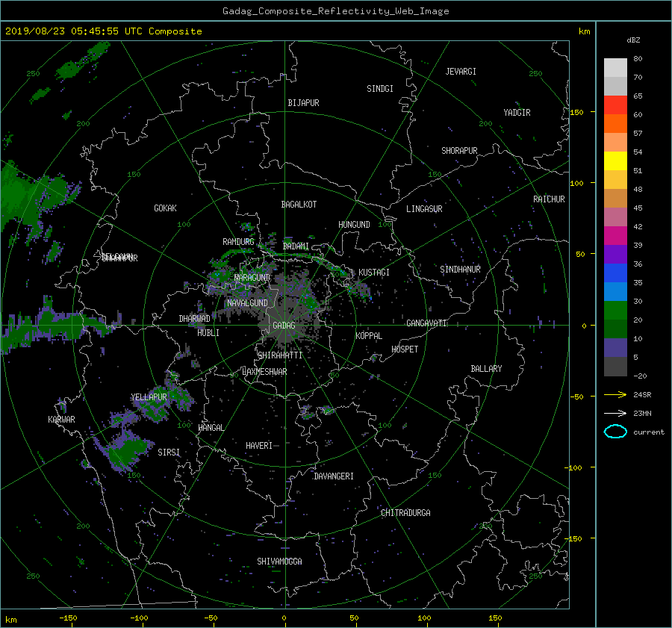672x628 pixels.
Task: Click the timestamp 2019/08/23 05:45:55 UTC Composite
Action: (103, 31)
